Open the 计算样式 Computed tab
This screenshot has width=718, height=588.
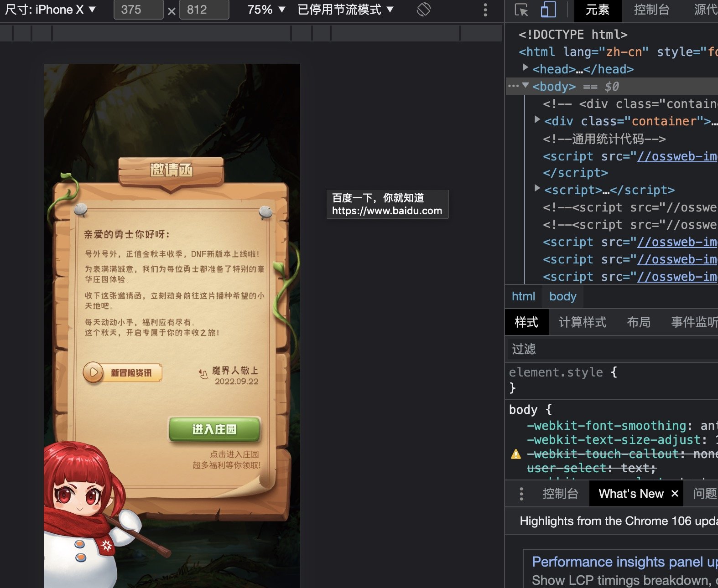tap(583, 322)
